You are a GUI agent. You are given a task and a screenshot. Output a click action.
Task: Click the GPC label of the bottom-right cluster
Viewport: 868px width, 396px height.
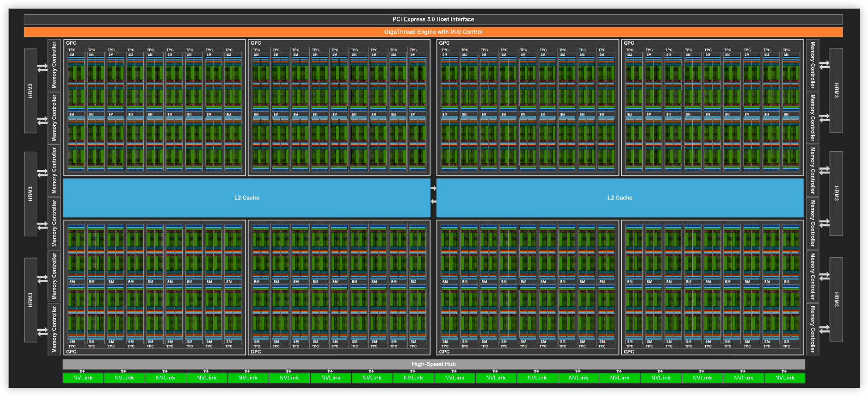point(629,352)
